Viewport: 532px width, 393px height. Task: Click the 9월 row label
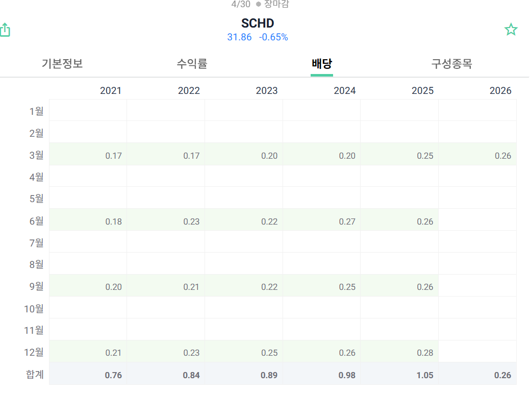pyautogui.click(x=36, y=286)
